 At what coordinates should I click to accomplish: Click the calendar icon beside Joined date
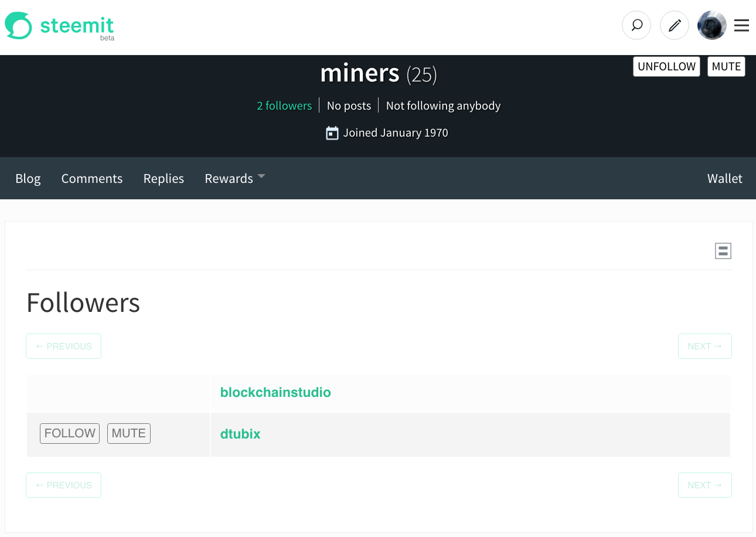point(332,133)
